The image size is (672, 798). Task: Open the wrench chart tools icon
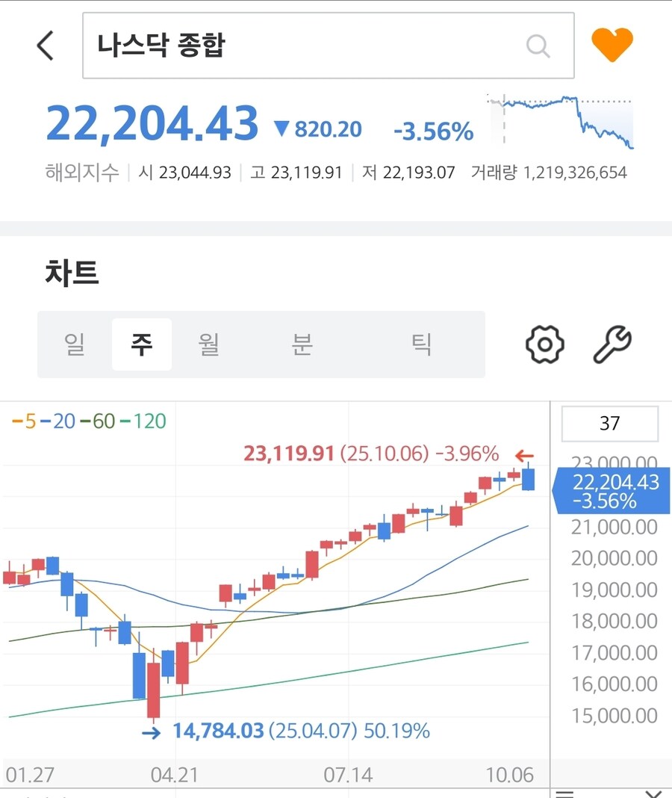click(612, 344)
